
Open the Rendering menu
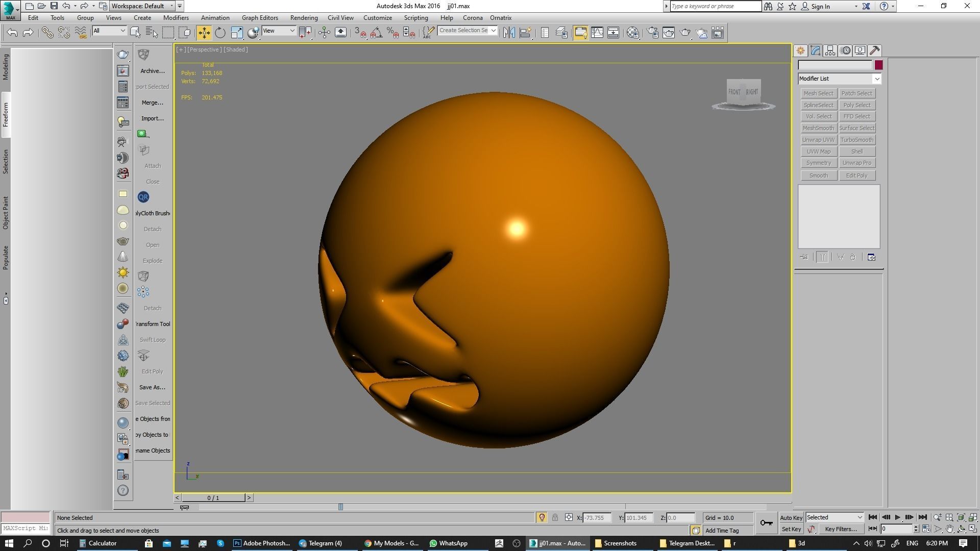304,18
